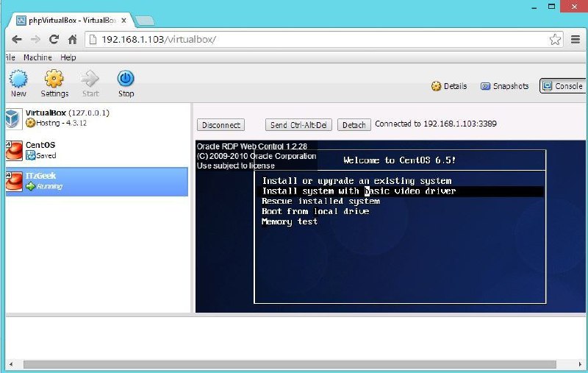The width and height of the screenshot is (588, 373).
Task: Open the Details view
Action: point(449,86)
